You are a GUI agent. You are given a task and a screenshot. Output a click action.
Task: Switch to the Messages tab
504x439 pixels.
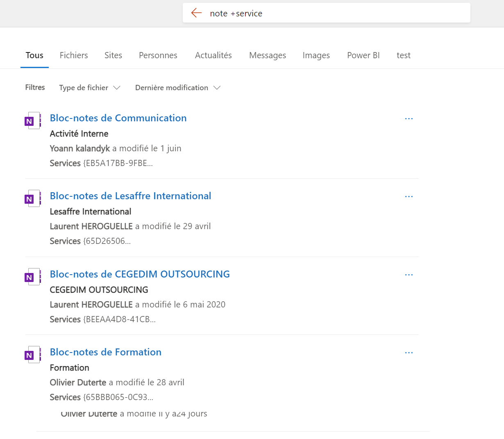pyautogui.click(x=268, y=55)
